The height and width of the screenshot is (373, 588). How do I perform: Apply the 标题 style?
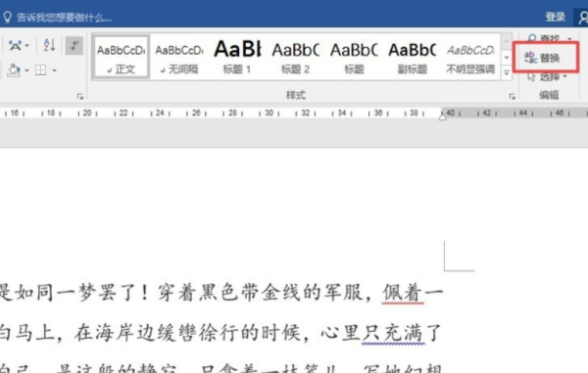354,57
